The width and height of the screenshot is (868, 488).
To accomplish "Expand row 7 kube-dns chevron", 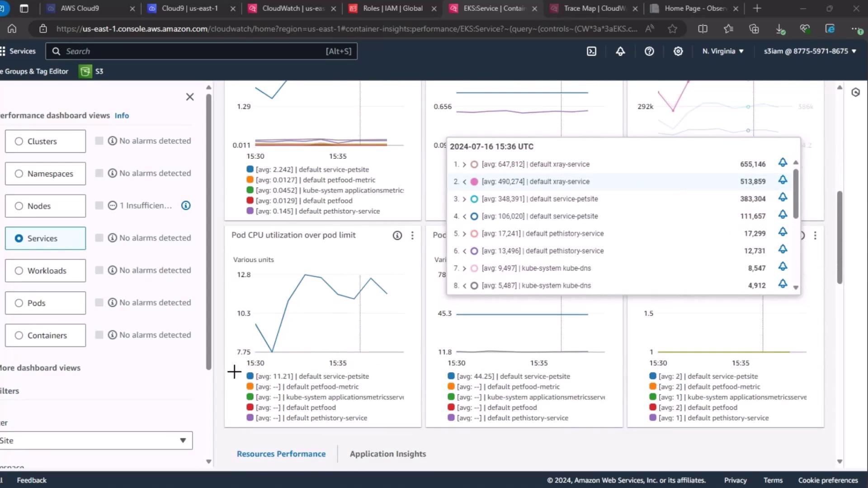I will [464, 268].
